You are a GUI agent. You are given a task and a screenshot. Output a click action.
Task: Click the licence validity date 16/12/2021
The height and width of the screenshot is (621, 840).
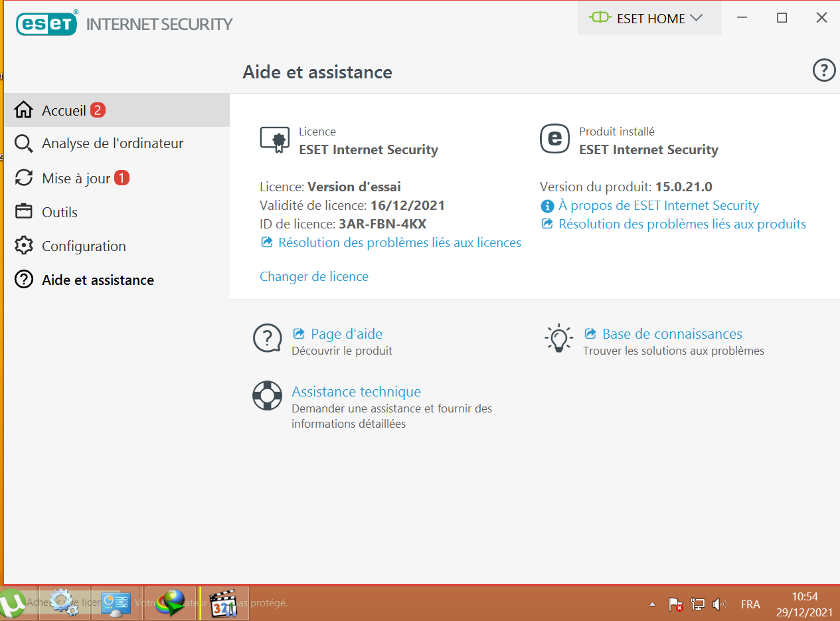[408, 205]
